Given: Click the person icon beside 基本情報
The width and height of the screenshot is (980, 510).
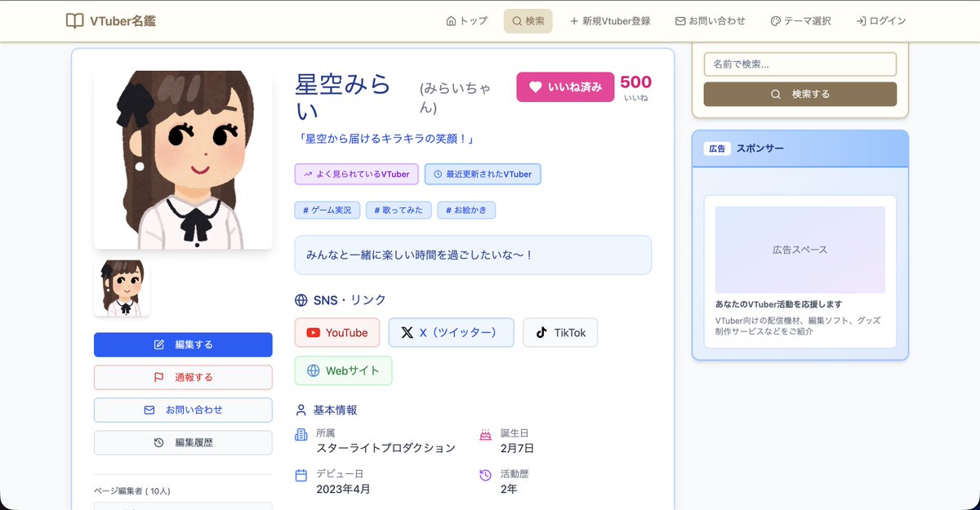Looking at the screenshot, I should coord(301,410).
